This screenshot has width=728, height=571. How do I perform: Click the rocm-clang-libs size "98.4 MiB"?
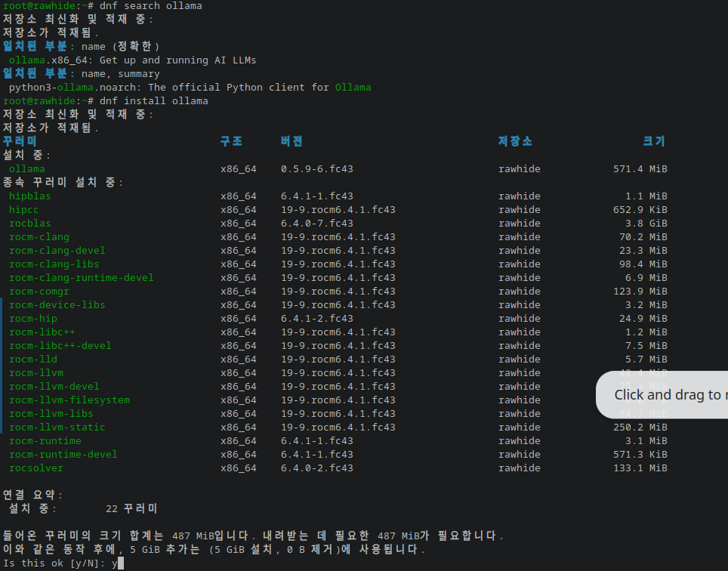tap(643, 264)
